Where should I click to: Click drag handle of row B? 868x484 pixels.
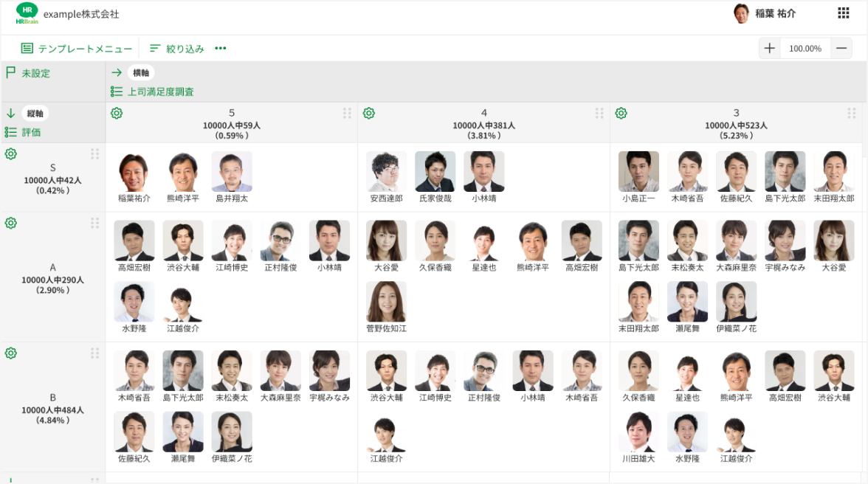point(94,353)
